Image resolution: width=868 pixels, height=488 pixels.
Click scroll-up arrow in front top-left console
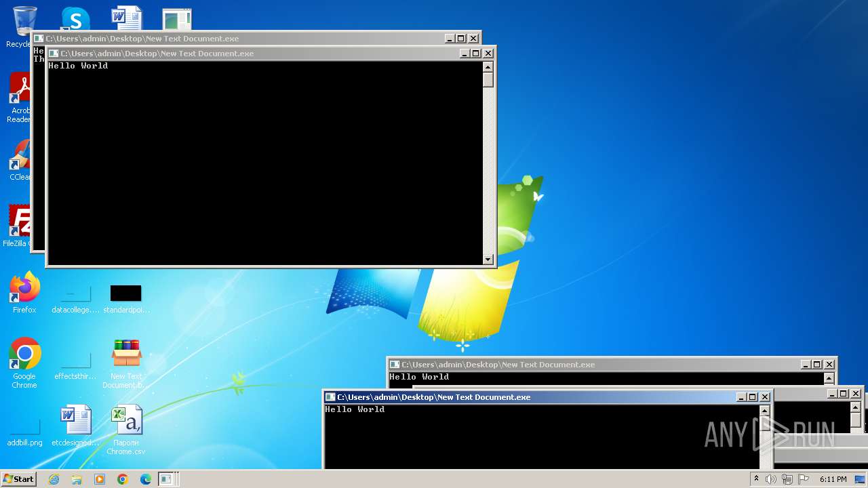[x=488, y=66]
